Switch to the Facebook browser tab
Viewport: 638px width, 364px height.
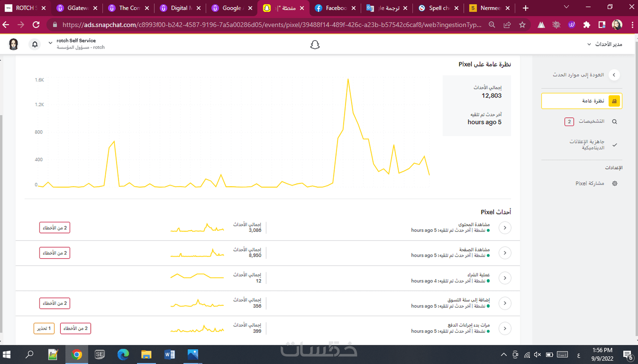click(336, 8)
